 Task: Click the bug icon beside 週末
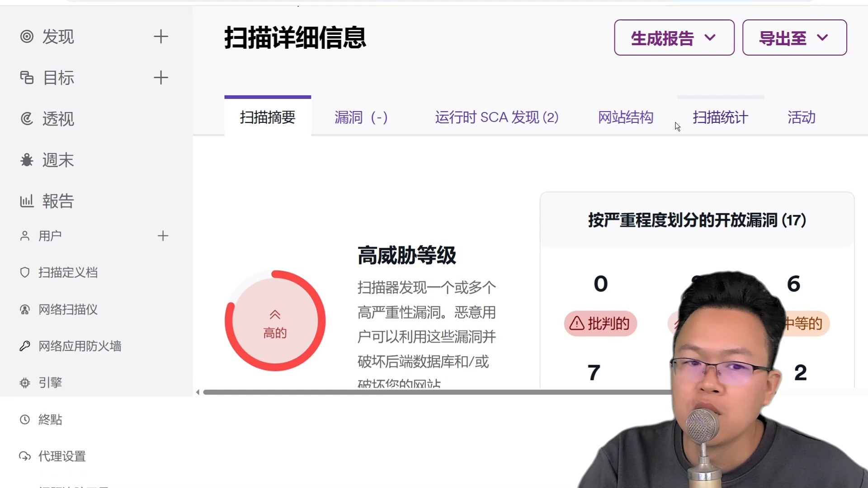coord(27,160)
